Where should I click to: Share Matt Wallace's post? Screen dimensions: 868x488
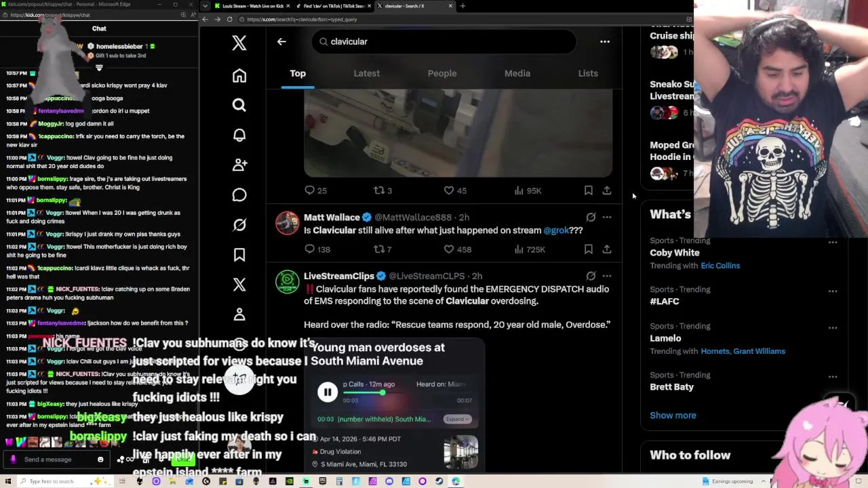tap(606, 249)
